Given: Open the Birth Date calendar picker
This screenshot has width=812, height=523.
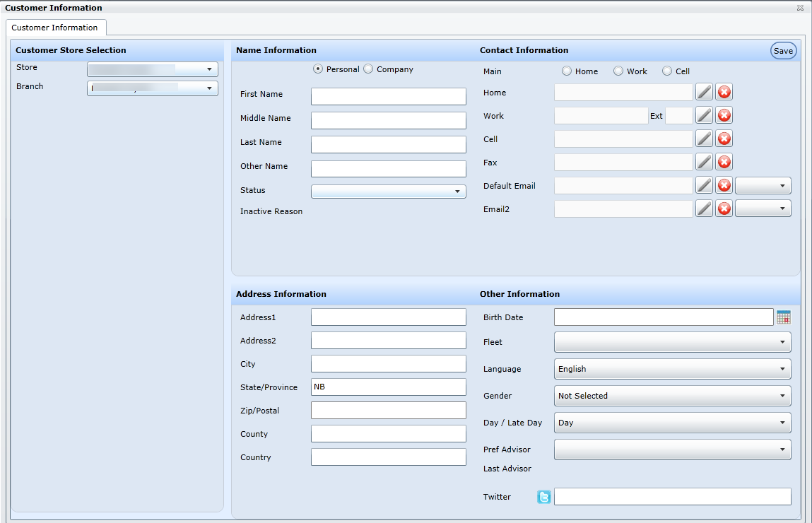Looking at the screenshot, I should 783,317.
